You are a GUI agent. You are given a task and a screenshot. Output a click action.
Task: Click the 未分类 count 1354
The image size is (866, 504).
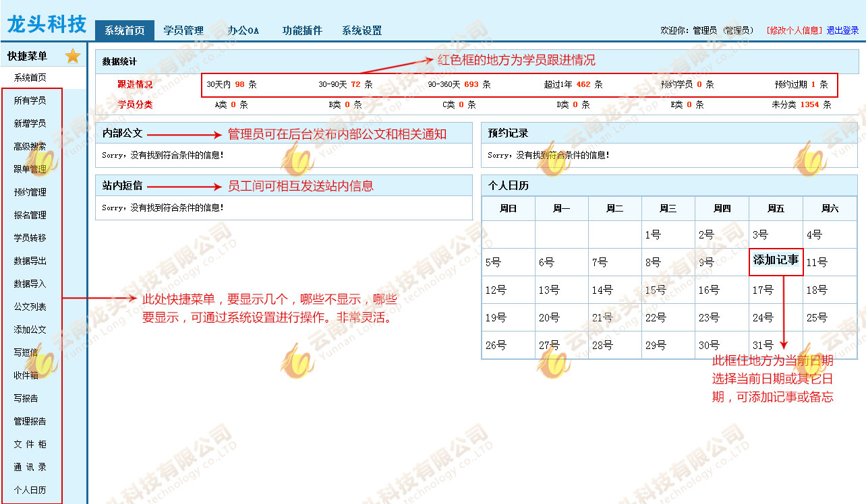click(x=809, y=105)
